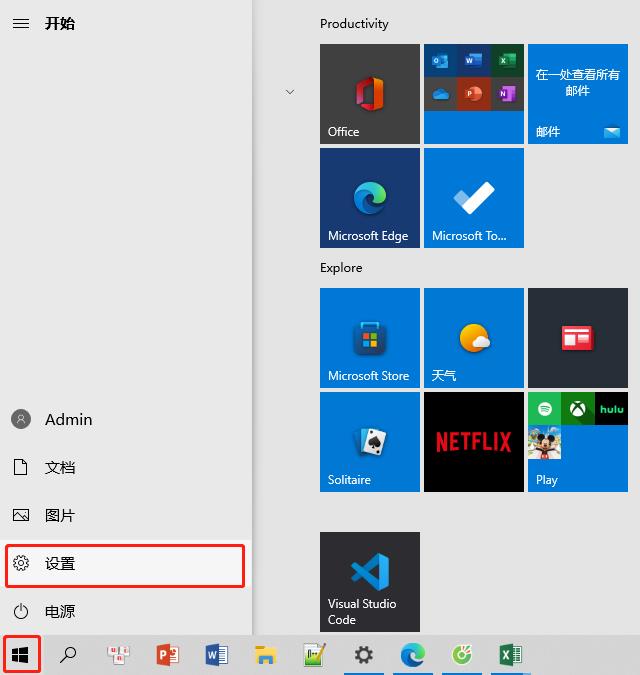Image resolution: width=640 pixels, height=675 pixels.
Task: Open the red news tile
Action: coord(578,338)
